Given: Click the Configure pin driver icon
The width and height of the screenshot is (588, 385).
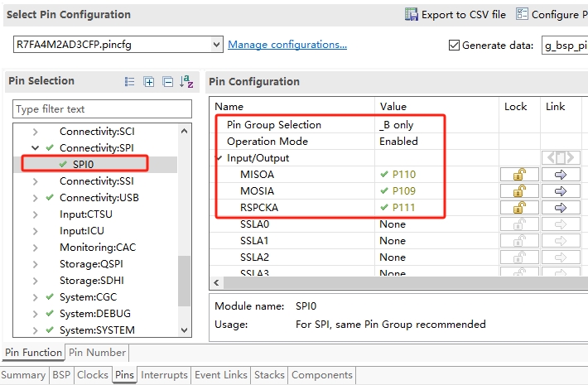Looking at the screenshot, I should pos(522,14).
